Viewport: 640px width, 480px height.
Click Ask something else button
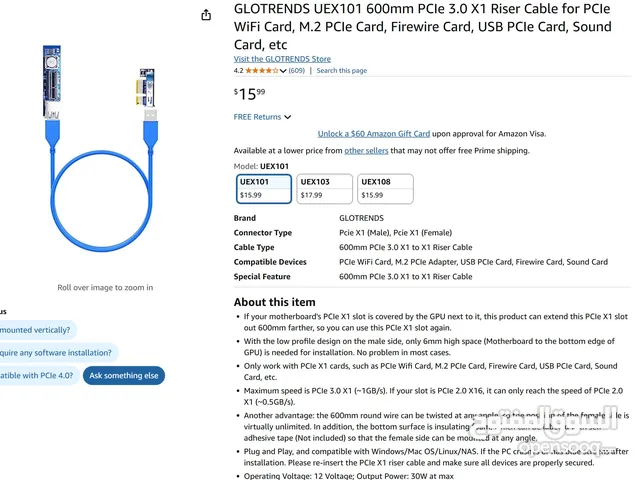[124, 376]
